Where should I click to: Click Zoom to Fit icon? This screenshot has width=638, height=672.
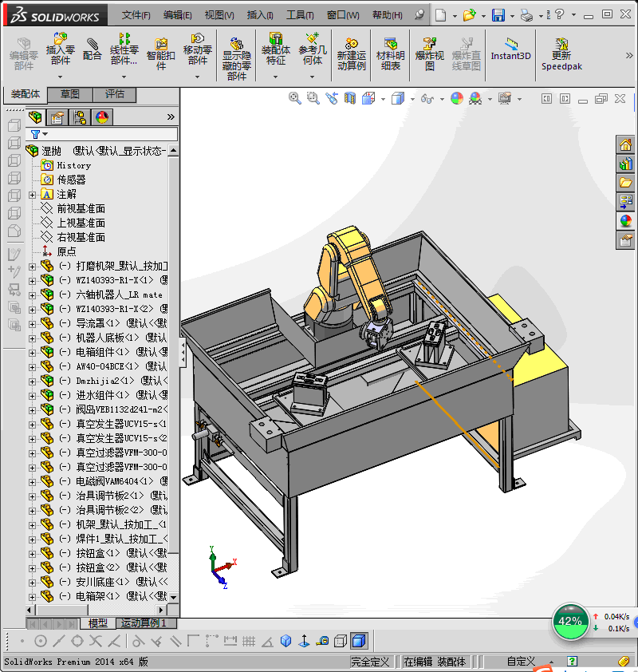pyautogui.click(x=294, y=99)
